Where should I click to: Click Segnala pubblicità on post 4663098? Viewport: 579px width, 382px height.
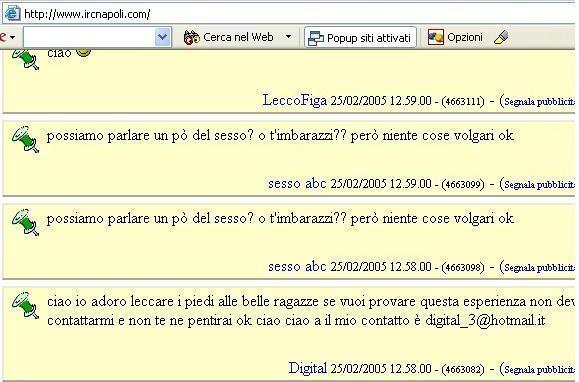tap(540, 267)
